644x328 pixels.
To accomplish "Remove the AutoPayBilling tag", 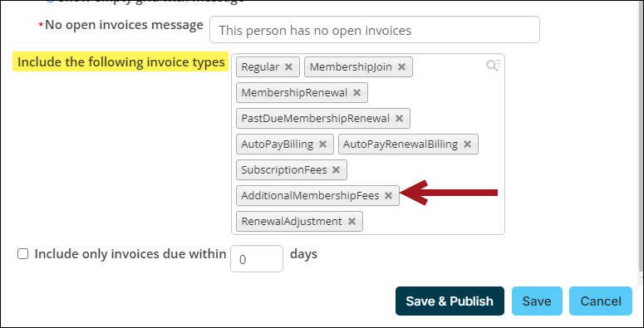I will click(x=322, y=144).
